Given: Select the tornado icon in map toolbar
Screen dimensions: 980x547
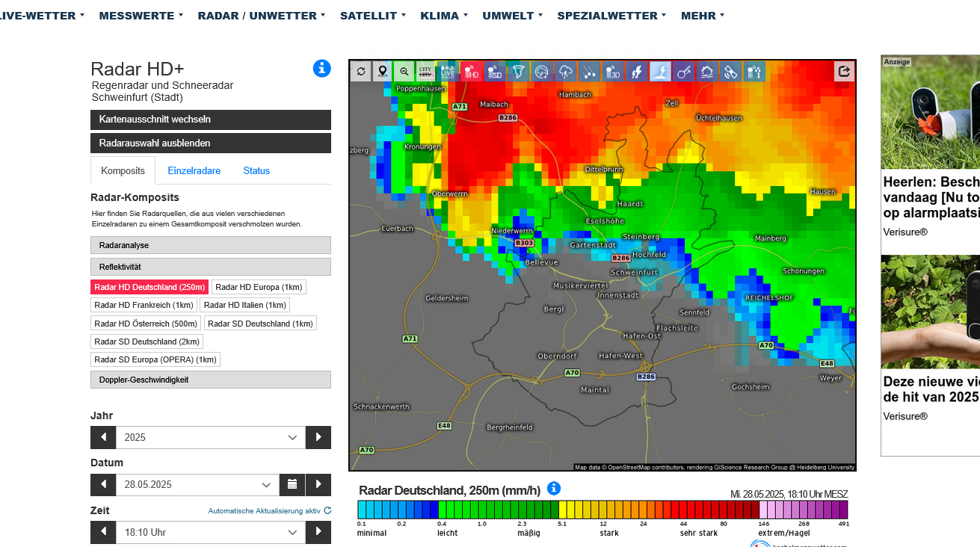Looking at the screenshot, I should tap(518, 72).
